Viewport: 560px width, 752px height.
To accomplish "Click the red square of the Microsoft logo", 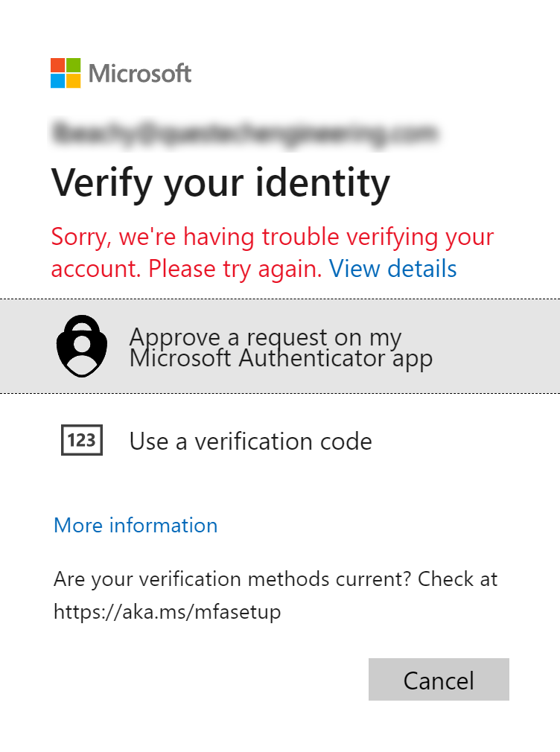I will (x=57, y=65).
